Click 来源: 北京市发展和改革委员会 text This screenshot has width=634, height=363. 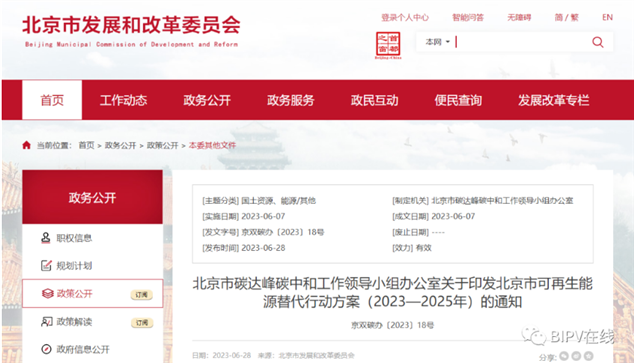pos(306,355)
